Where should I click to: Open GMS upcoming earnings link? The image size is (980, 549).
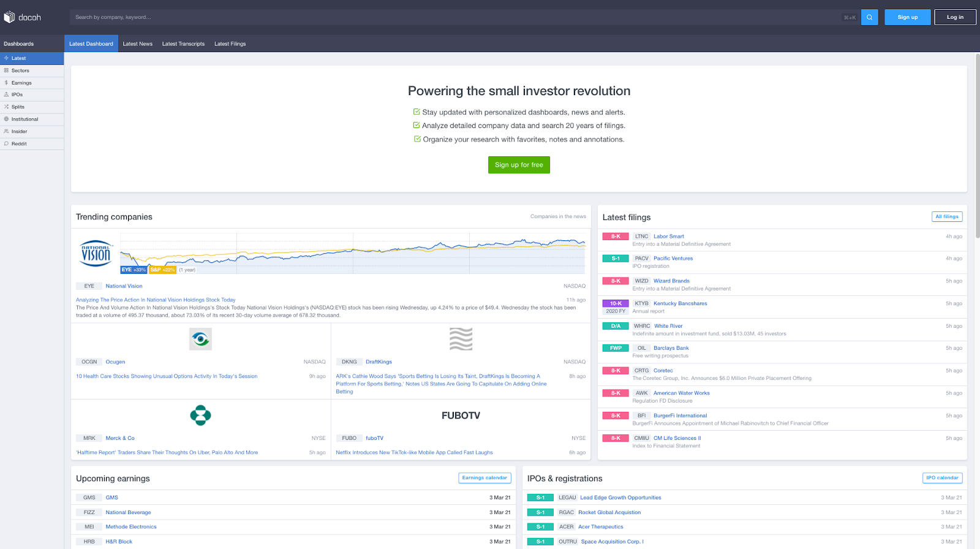[x=111, y=498]
